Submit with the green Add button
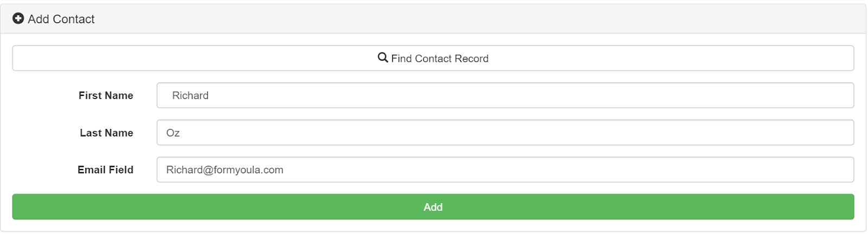The height and width of the screenshot is (234, 868). click(433, 207)
